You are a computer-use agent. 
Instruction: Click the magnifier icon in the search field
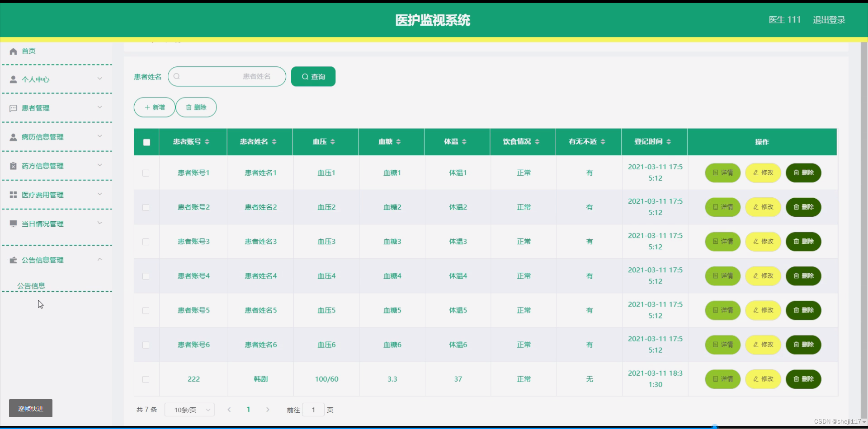coord(177,76)
